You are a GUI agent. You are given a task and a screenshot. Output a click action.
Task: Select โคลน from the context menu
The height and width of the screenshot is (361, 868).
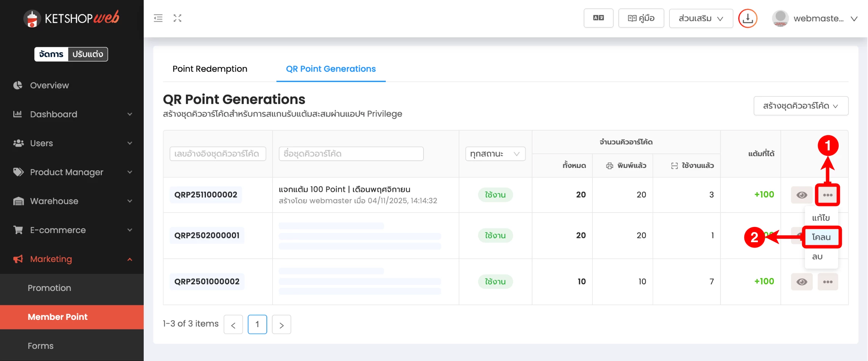tap(821, 237)
